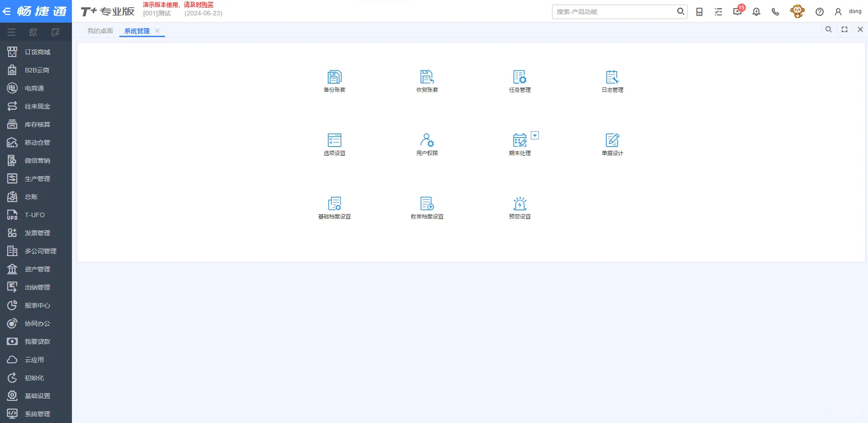The image size is (868, 423).
Task: Open messages icon with 15 badge
Action: pos(738,11)
